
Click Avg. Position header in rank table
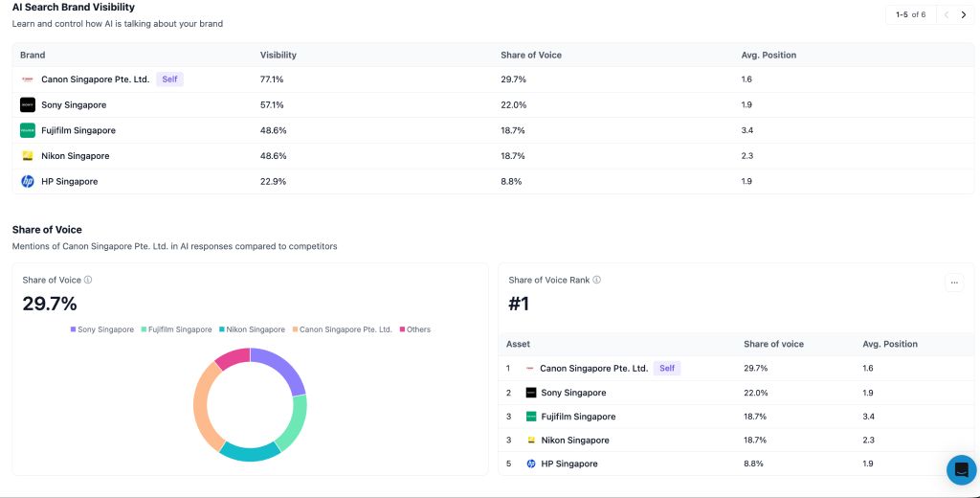[890, 344]
